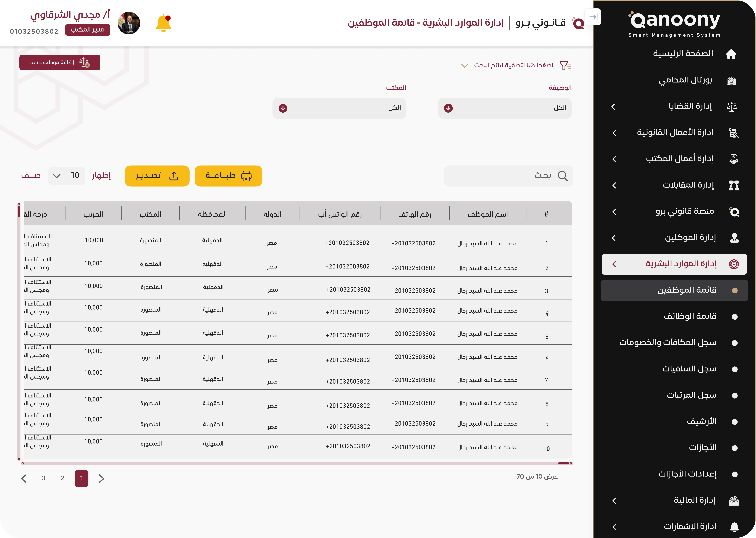Click the search magnifier inside بحث field
This screenshot has height=538, width=756.
(x=563, y=176)
